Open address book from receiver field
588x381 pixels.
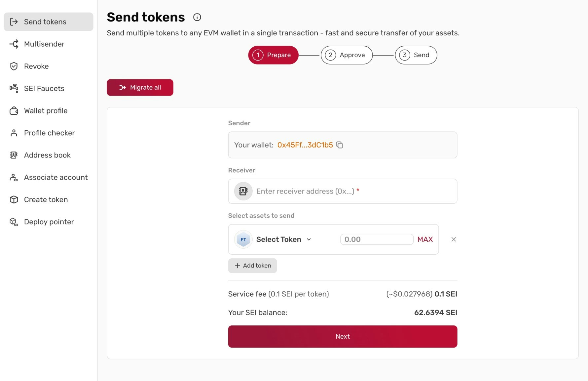coord(243,191)
